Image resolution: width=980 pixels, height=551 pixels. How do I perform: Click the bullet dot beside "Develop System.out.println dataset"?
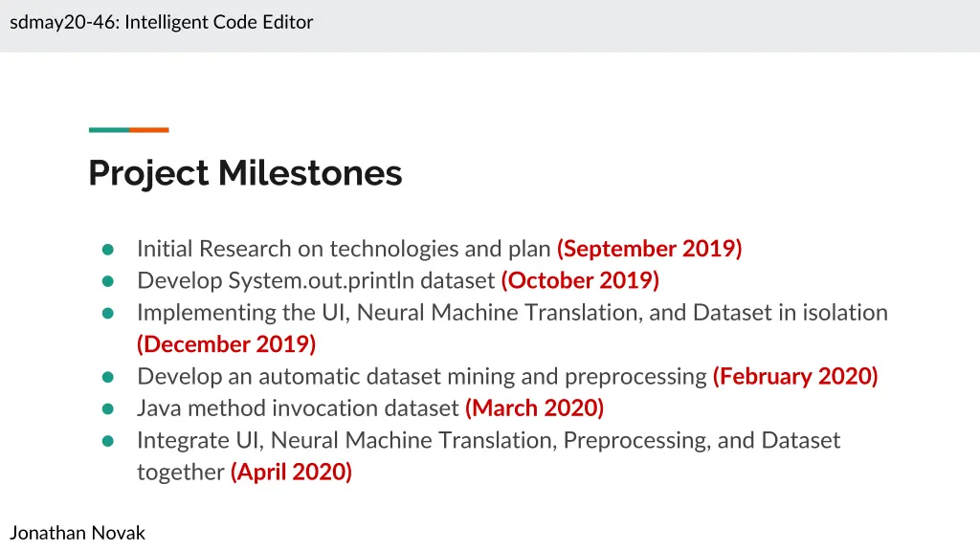[x=108, y=281]
